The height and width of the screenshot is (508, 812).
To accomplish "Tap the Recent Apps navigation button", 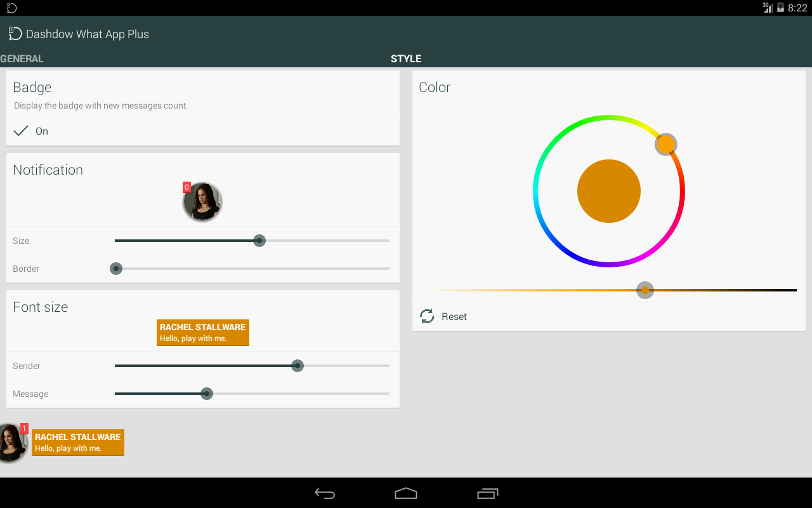I will [x=487, y=493].
